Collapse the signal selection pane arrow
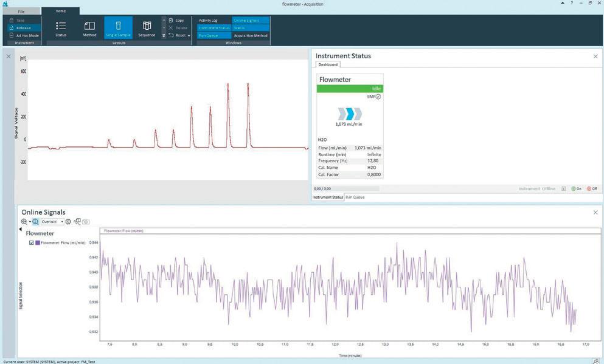 point(20,229)
